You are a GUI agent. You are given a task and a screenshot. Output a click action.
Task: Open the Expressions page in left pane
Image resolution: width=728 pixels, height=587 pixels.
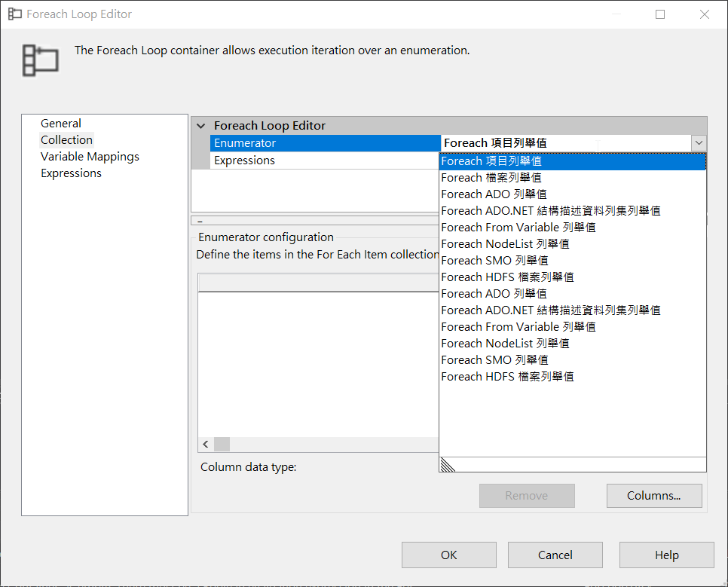(x=71, y=173)
